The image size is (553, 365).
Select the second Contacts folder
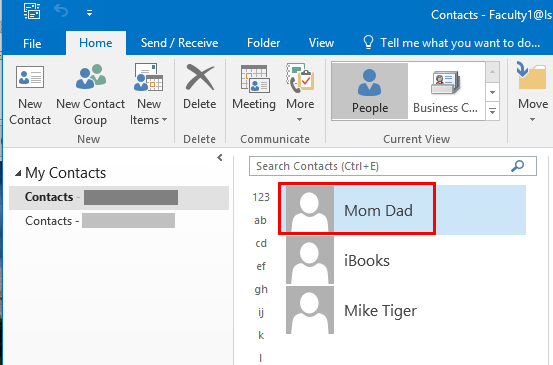(x=119, y=221)
